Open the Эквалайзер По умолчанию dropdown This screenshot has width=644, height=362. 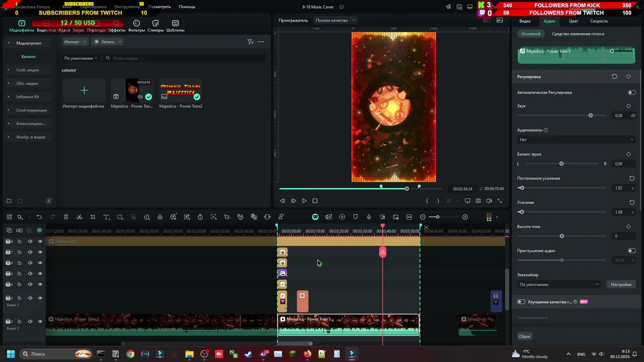pyautogui.click(x=559, y=285)
